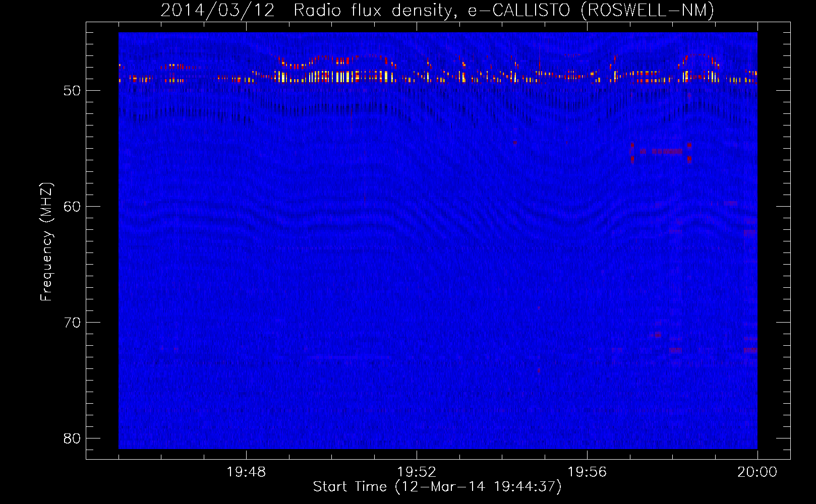Click the x-axis time label '19:56'
This screenshot has height=504, width=816.
(x=587, y=472)
